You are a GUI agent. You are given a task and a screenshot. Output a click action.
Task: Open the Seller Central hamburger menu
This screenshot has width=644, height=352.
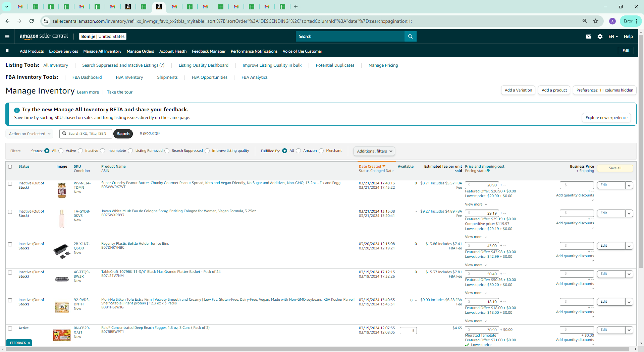pos(7,37)
